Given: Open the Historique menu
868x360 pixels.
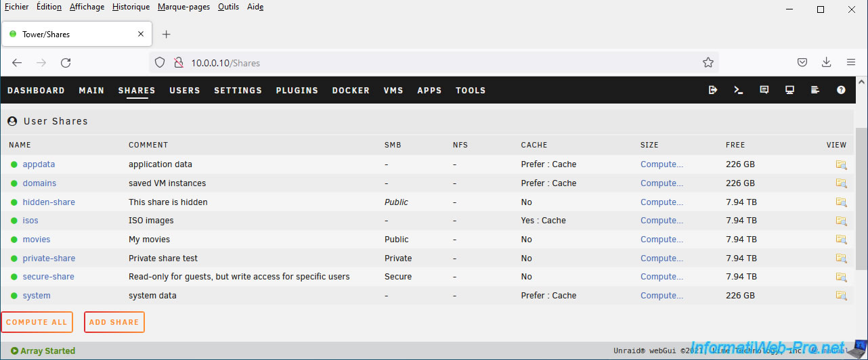Looking at the screenshot, I should click(131, 7).
